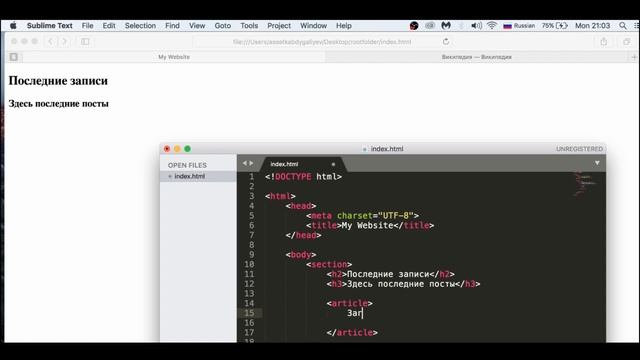The image size is (640, 360).
Task: Click the round red-black menu bar icon
Action: point(414,25)
